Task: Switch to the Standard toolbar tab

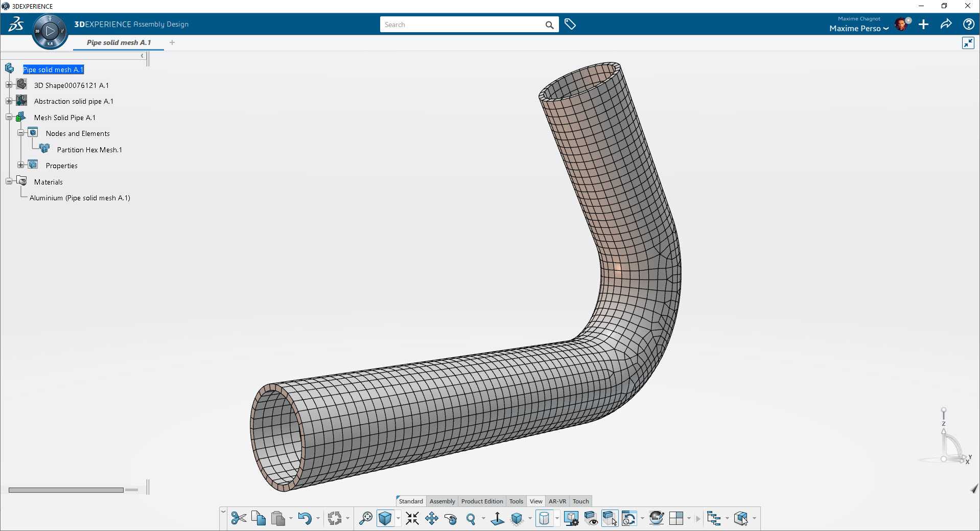Action: [411, 501]
